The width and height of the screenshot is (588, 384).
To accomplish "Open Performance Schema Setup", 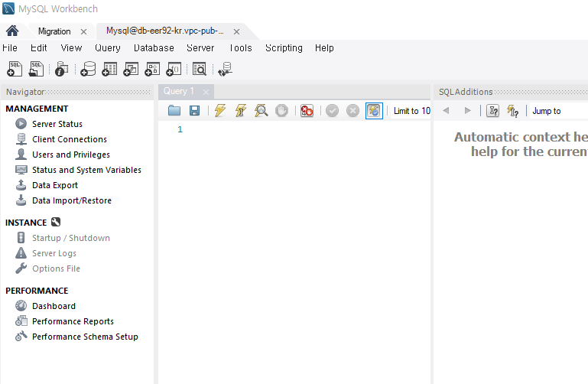I will (x=85, y=337).
